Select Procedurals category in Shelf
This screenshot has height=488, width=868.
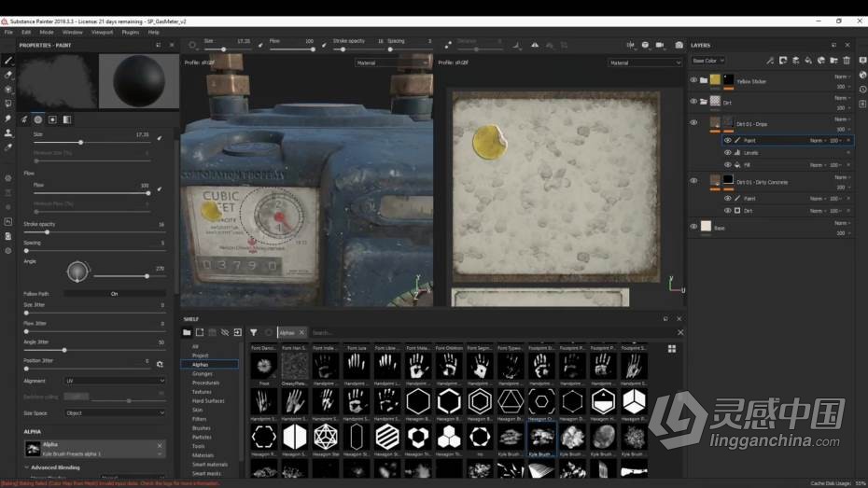click(x=206, y=383)
